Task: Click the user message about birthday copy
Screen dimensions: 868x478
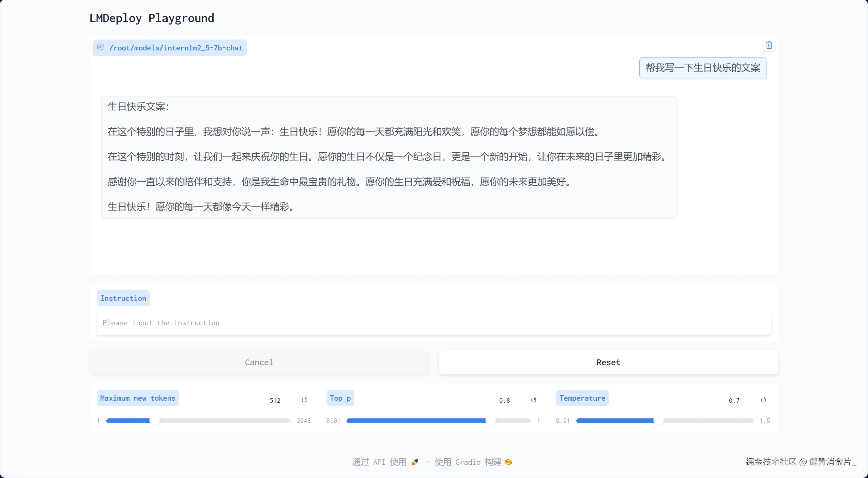Action: click(x=702, y=68)
